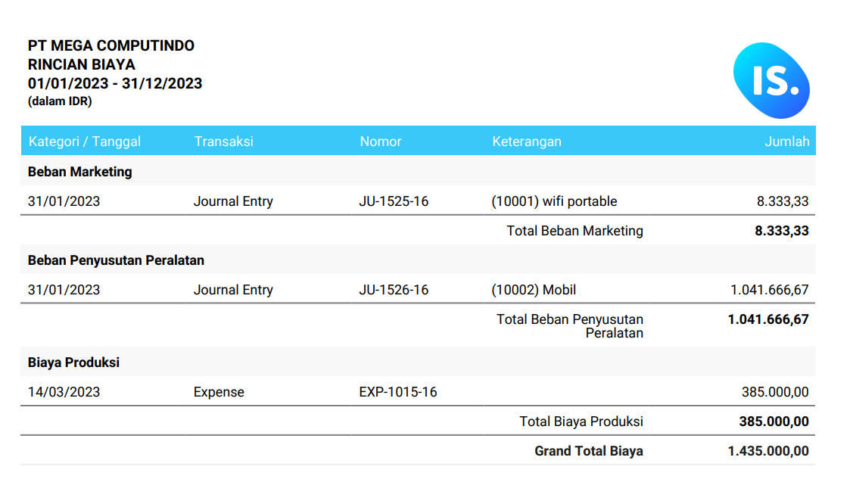Click the Keterangan column header
Image resolution: width=853 pixels, height=504 pixels.
[x=527, y=142]
